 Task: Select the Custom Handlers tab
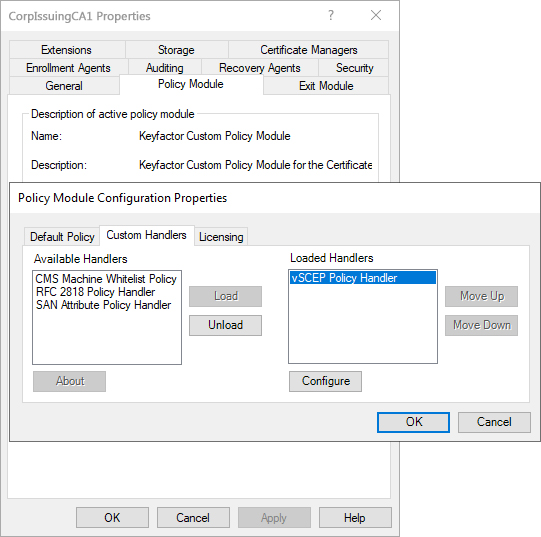tap(147, 235)
